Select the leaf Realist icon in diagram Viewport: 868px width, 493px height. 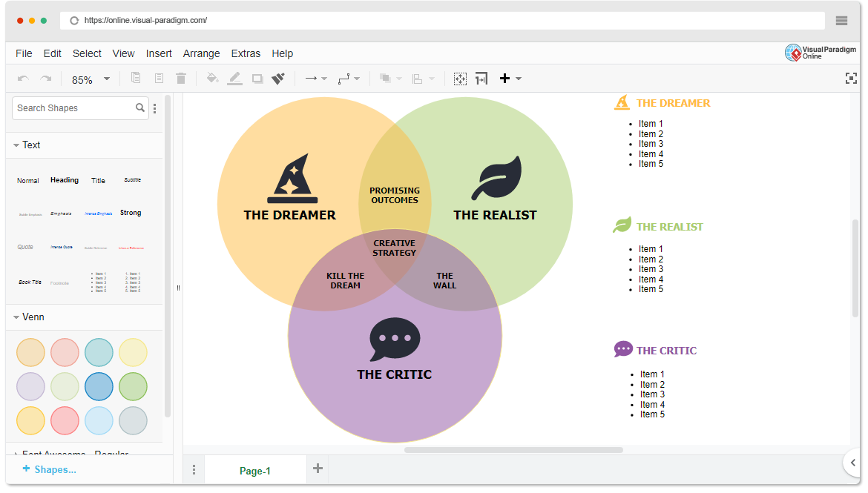pyautogui.click(x=496, y=178)
